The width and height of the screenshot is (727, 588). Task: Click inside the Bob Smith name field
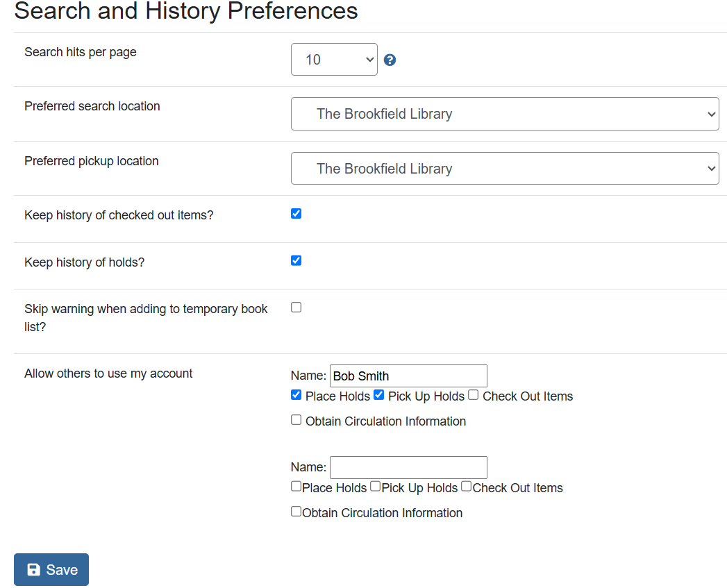408,376
